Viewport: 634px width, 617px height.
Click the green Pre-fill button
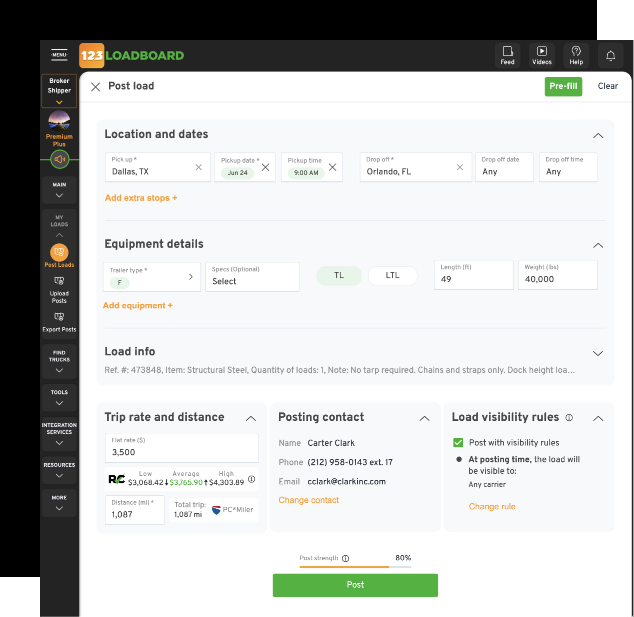coord(563,87)
